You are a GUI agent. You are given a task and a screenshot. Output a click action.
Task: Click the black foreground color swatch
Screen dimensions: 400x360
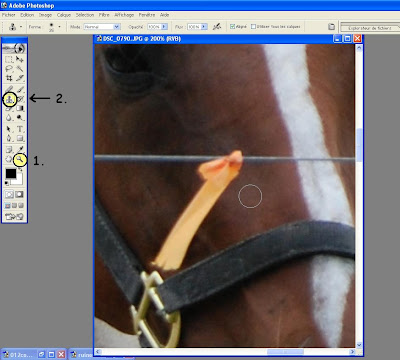(10, 173)
